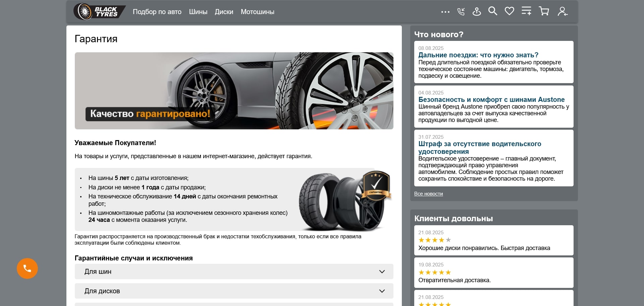
Task: Open the search icon in the header
Action: point(493,11)
